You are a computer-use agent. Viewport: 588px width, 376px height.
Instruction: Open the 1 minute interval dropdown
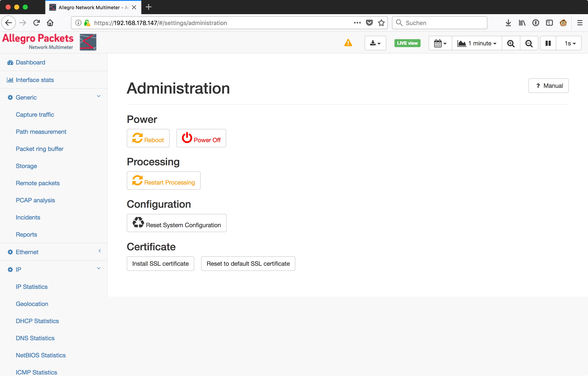[x=476, y=43]
